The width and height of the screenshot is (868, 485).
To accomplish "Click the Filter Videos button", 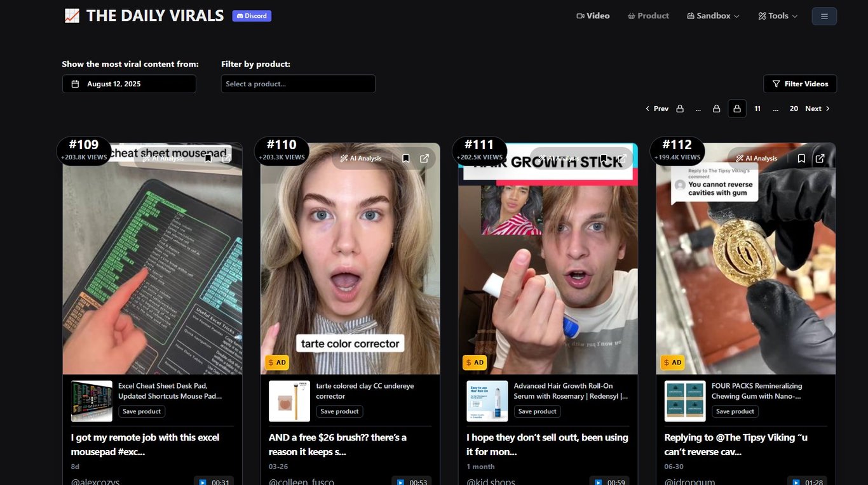I will 800,84.
